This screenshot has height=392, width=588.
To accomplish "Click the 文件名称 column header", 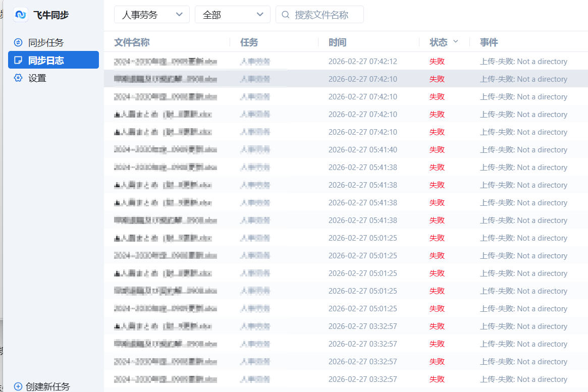I will pos(132,42).
